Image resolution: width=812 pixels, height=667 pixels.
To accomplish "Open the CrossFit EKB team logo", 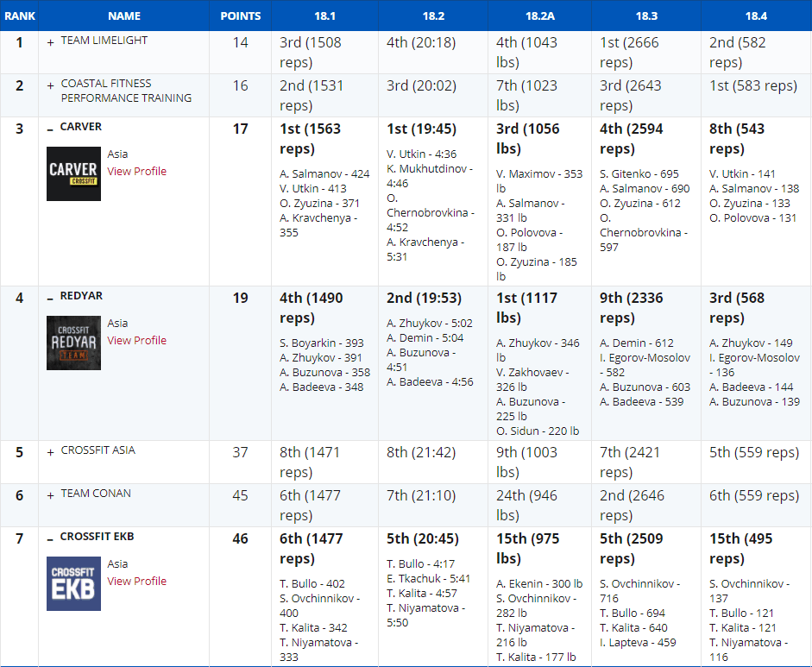I will [73, 583].
